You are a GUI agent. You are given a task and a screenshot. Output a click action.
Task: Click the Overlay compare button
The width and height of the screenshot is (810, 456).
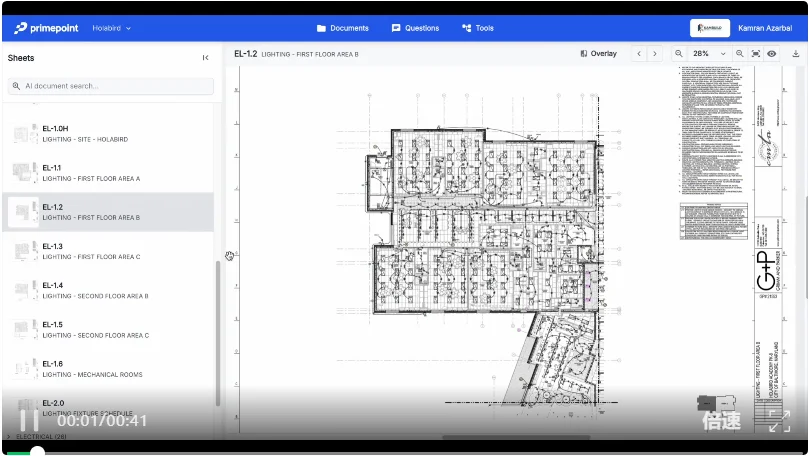point(598,54)
